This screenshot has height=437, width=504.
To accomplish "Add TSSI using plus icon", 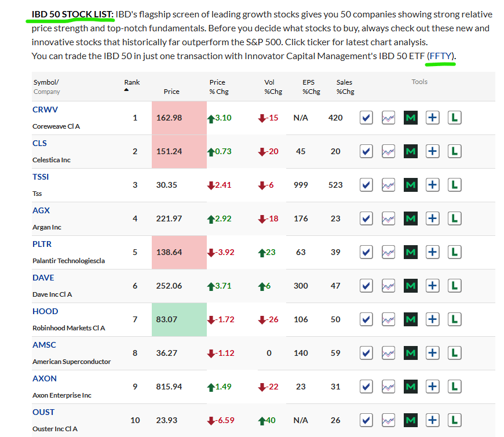I will [432, 185].
